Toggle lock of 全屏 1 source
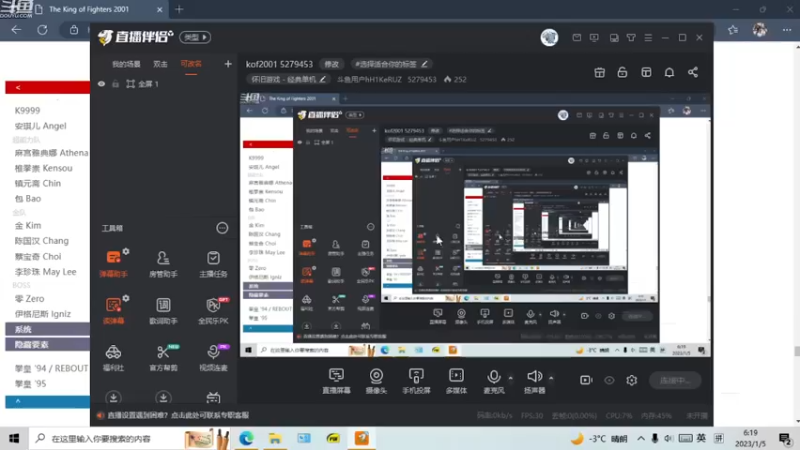800x450 pixels. [x=115, y=84]
